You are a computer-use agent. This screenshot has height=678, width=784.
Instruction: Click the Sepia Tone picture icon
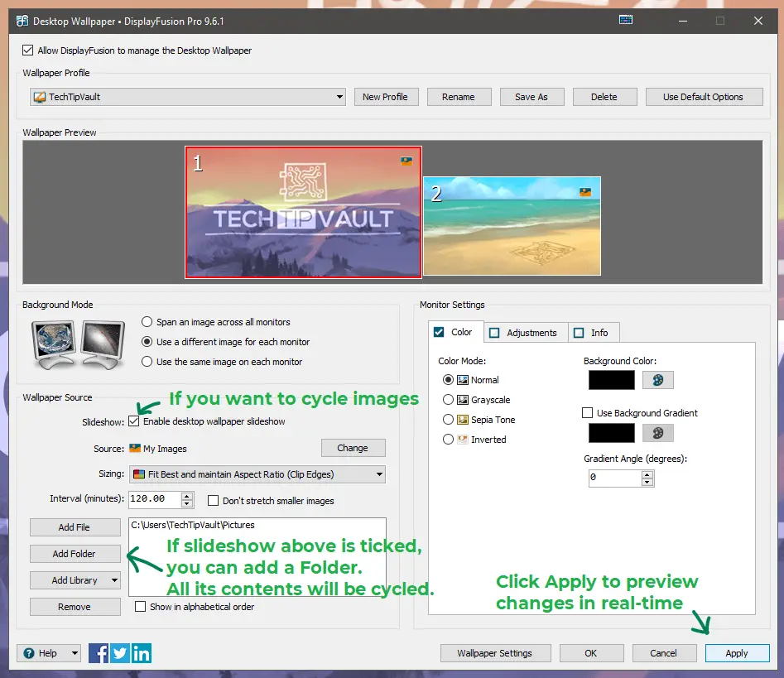pyautogui.click(x=463, y=420)
